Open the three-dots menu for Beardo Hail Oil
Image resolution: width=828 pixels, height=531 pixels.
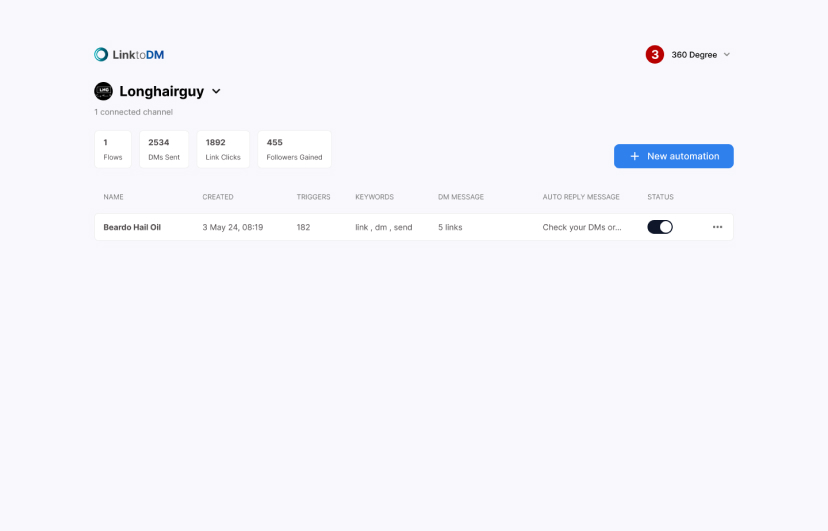click(717, 227)
